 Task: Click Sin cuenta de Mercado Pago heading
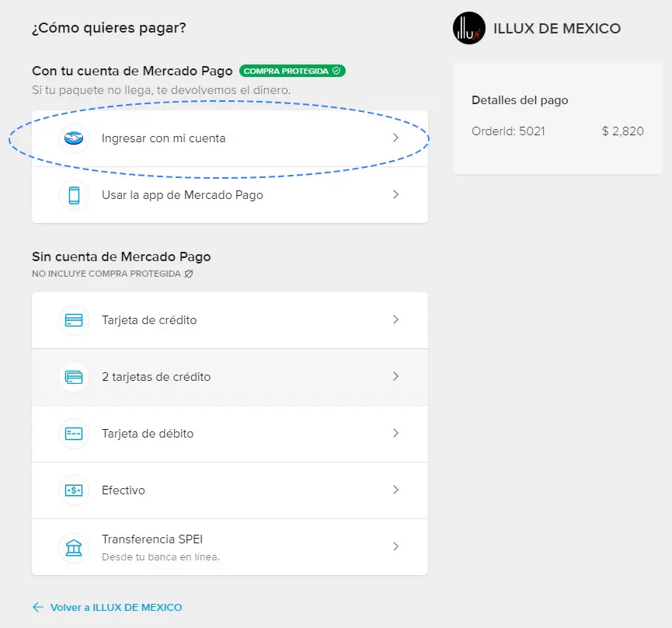tap(121, 256)
